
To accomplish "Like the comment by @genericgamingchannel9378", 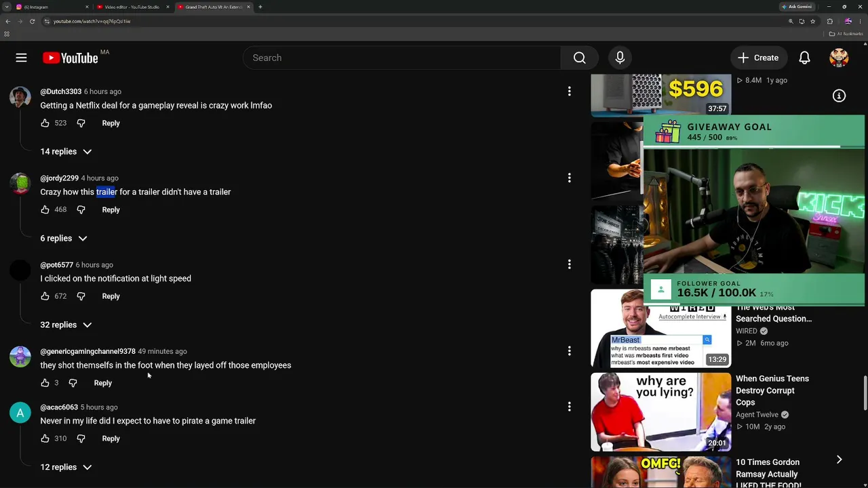I will tap(45, 383).
